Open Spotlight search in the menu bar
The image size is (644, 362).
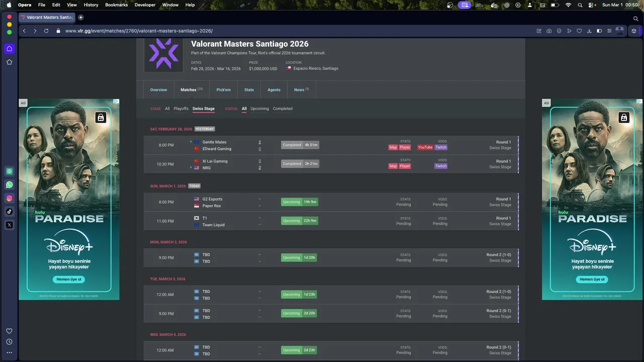[x=580, y=5]
